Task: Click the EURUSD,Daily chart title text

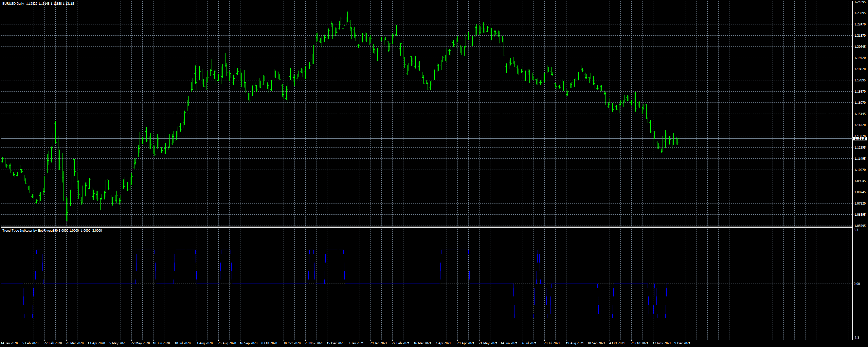Action: (13, 4)
